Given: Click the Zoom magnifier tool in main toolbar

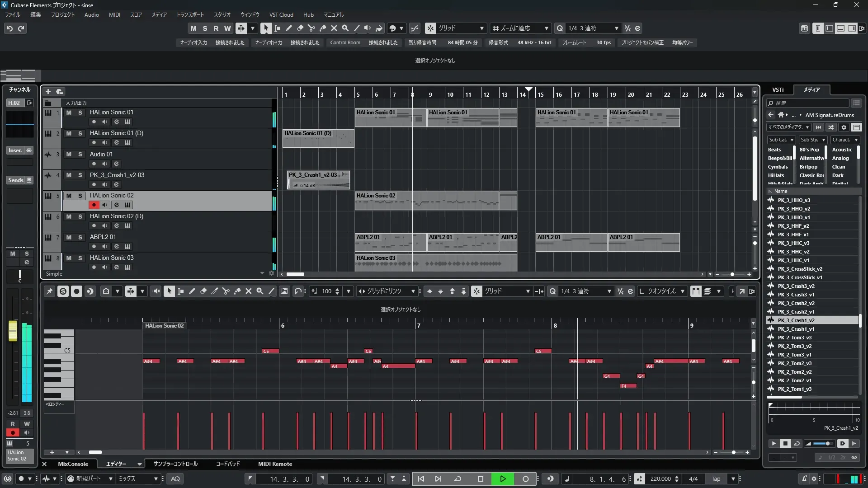Looking at the screenshot, I should point(345,28).
